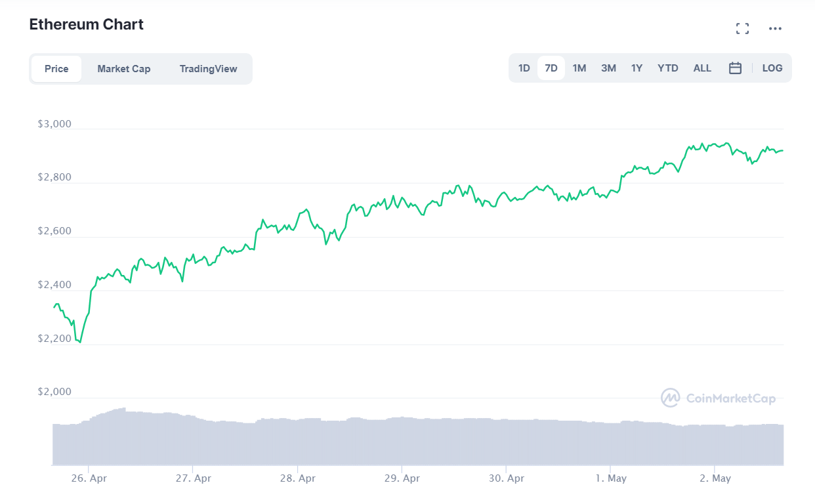Screen dimensions: 815x504
Task: Enable logarithmic scale with LOG
Action: [x=772, y=68]
